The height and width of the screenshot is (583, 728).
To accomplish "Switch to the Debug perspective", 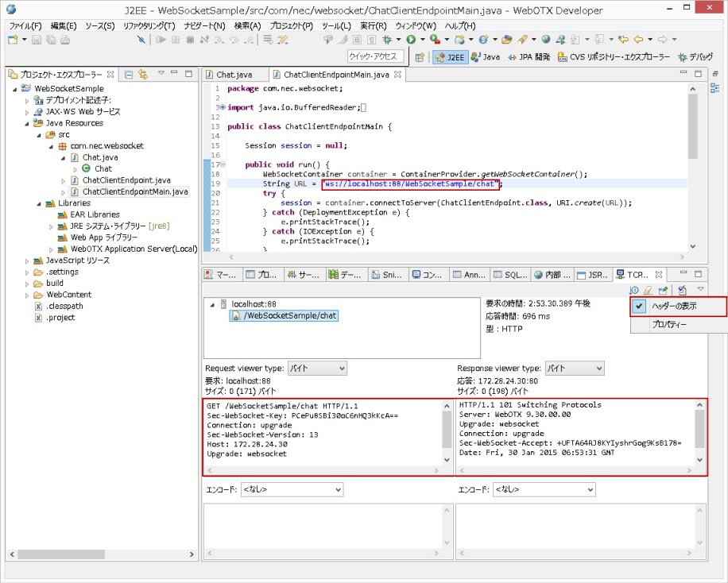I will [695, 57].
